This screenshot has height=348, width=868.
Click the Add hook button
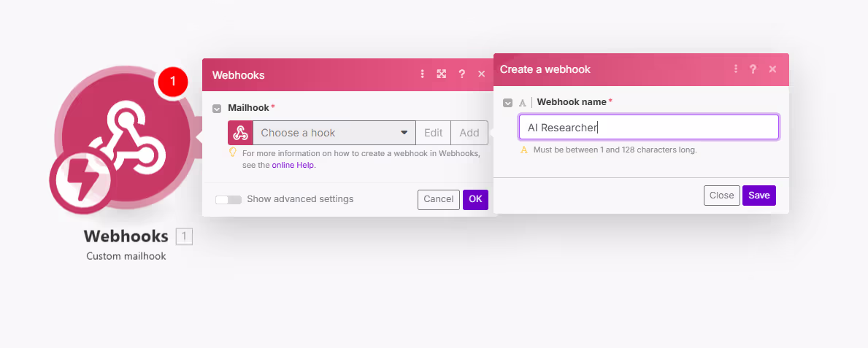[469, 133]
